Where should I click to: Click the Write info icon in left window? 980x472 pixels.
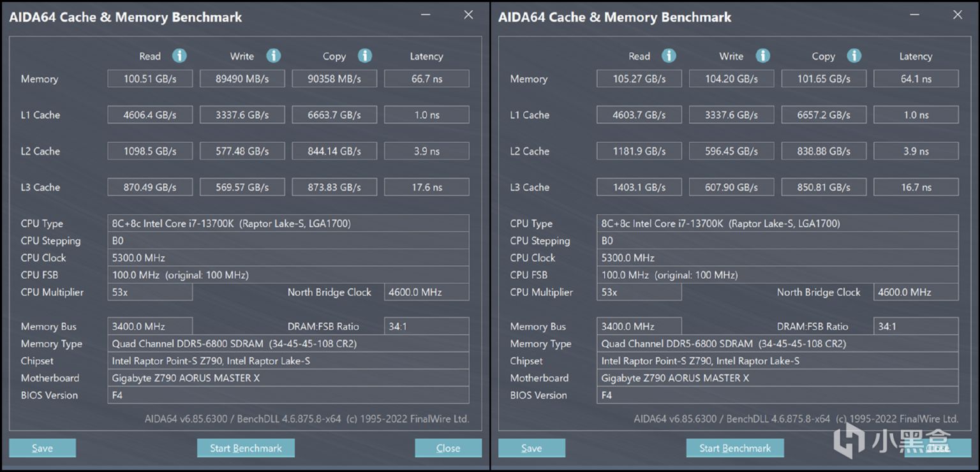pyautogui.click(x=273, y=55)
